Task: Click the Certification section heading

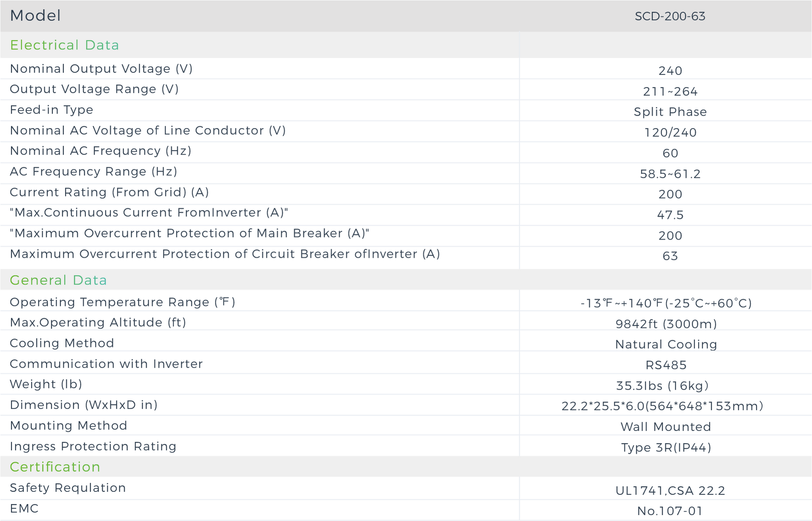Action: [55, 467]
